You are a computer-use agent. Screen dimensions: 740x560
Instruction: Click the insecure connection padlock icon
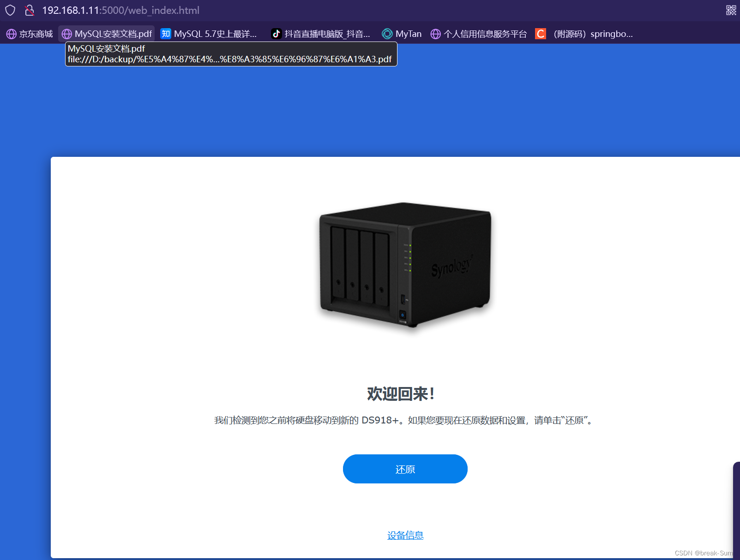30,10
